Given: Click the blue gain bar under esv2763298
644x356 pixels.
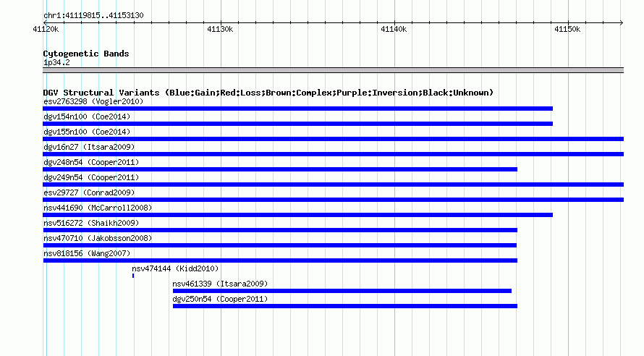Looking at the screenshot, I should (x=298, y=109).
